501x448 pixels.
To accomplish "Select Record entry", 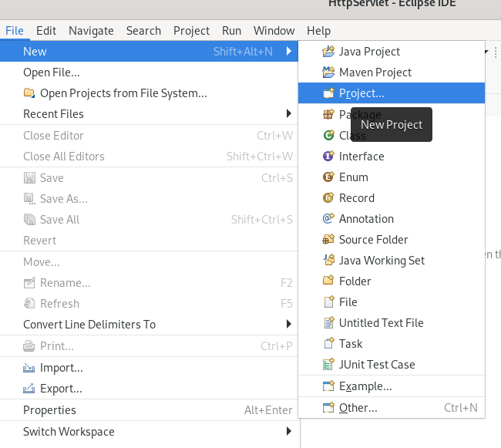I will click(x=392, y=198).
